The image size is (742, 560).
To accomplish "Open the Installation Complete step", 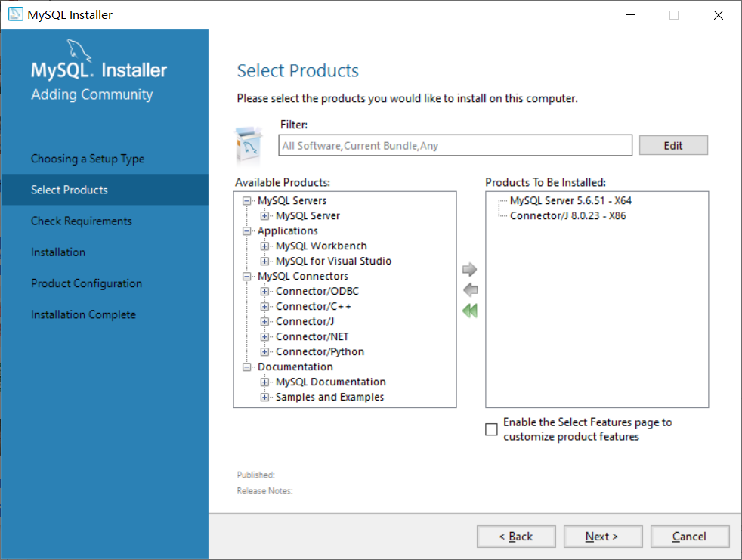I will [x=83, y=315].
